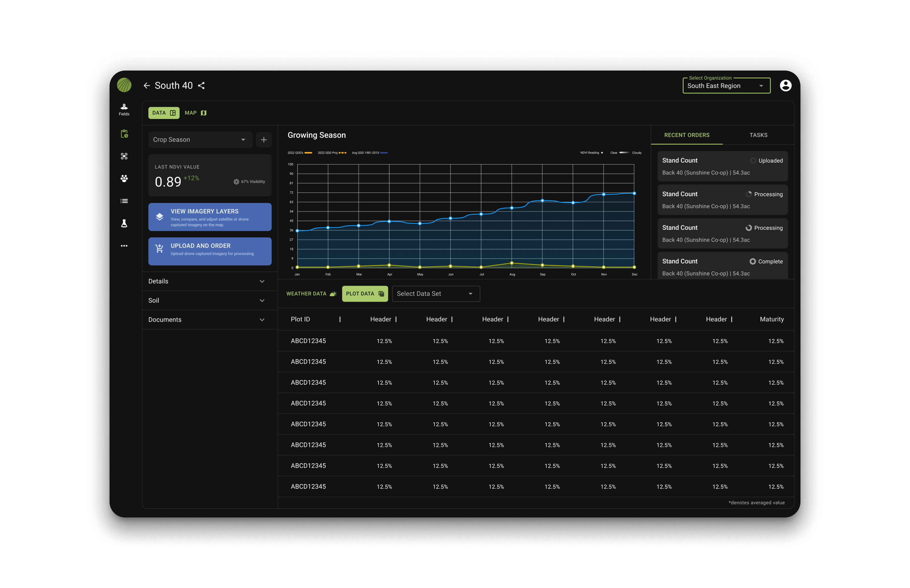The image size is (910, 588).
Task: Click the 2022 GDD Proj legend label
Action: [x=327, y=153]
